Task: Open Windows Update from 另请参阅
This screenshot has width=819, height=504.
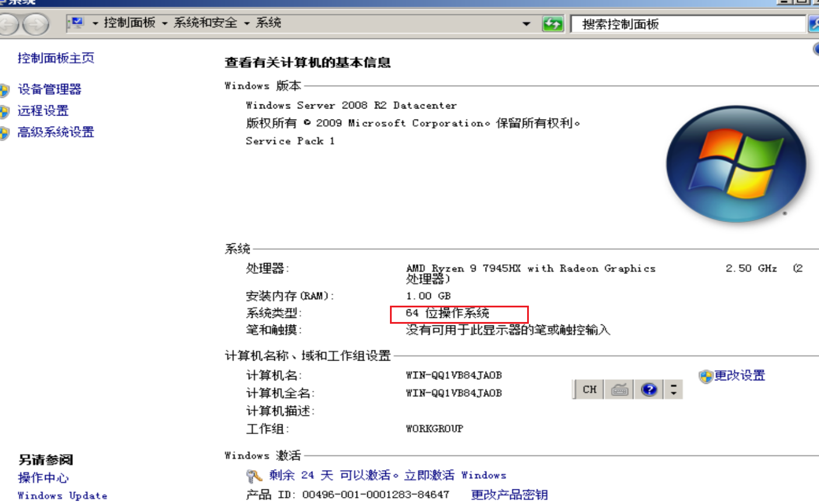Action: (62, 495)
